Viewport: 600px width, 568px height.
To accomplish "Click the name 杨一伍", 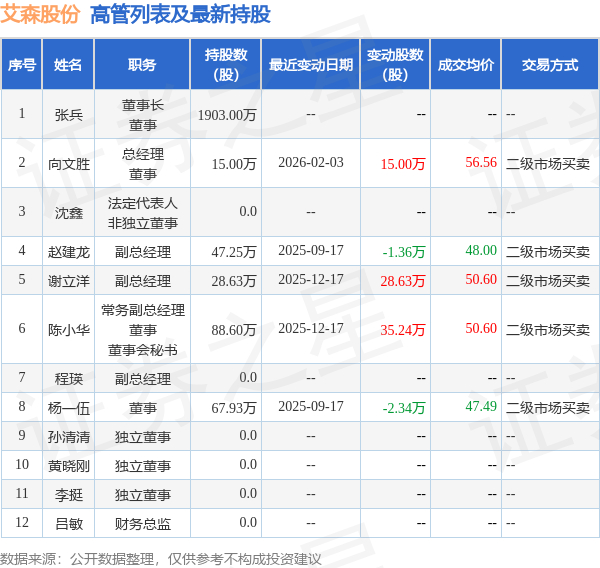I will tap(68, 408).
